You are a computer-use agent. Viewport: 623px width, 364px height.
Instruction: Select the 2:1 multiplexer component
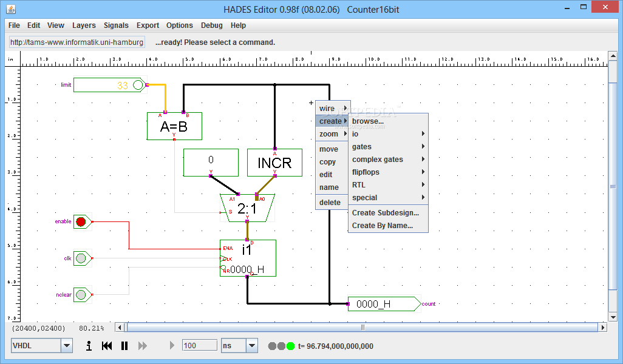coord(247,208)
